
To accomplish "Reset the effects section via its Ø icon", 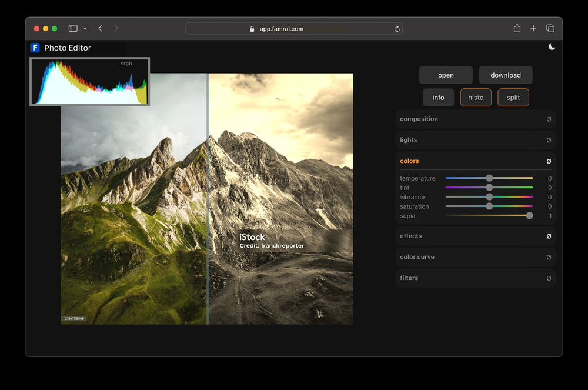I will pos(549,236).
